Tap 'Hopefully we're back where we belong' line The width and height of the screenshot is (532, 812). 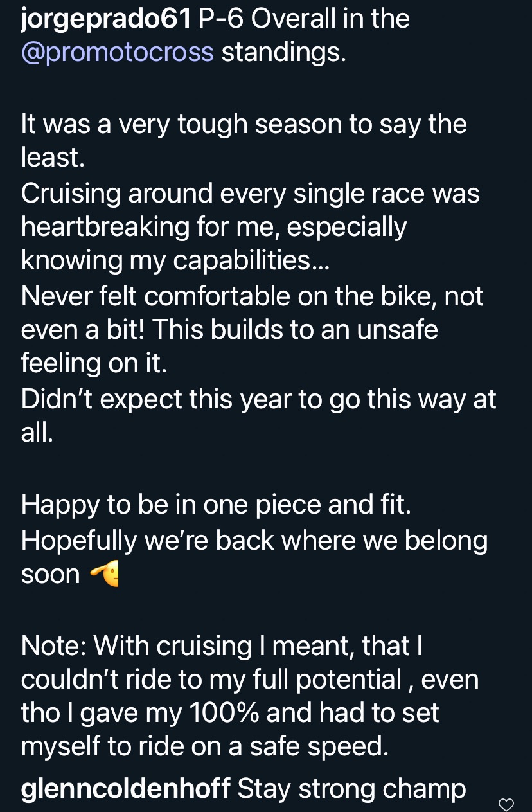254,540
